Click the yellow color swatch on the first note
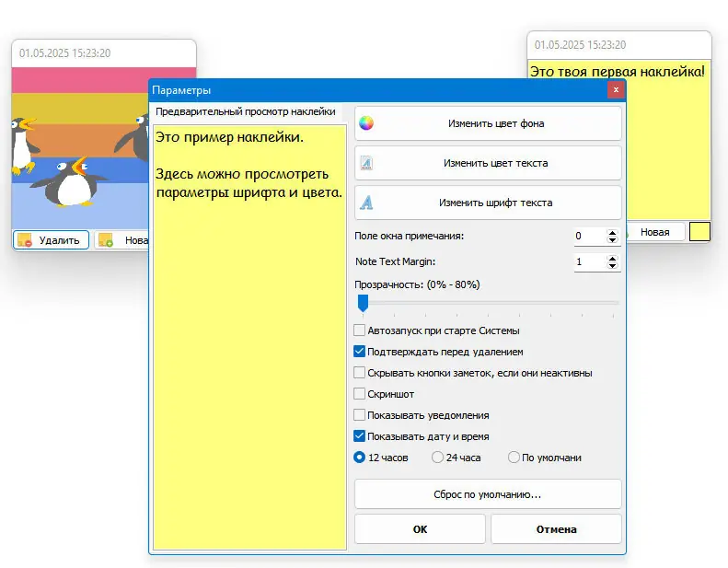The image size is (728, 568). tap(699, 232)
